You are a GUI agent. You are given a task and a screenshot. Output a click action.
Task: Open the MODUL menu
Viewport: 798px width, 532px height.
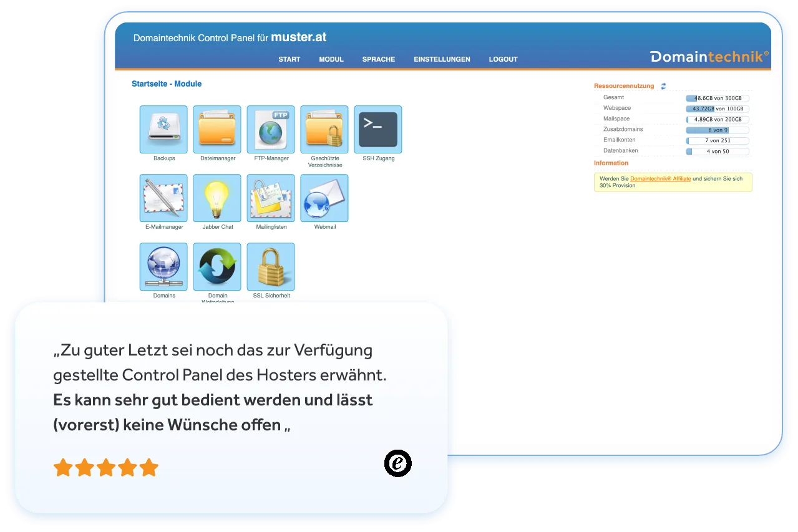tap(331, 59)
